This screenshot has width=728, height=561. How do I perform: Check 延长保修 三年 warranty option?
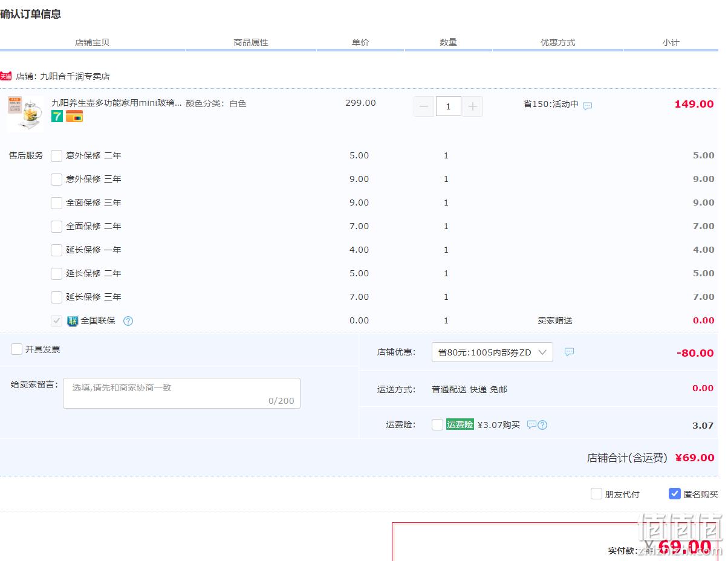coord(56,297)
